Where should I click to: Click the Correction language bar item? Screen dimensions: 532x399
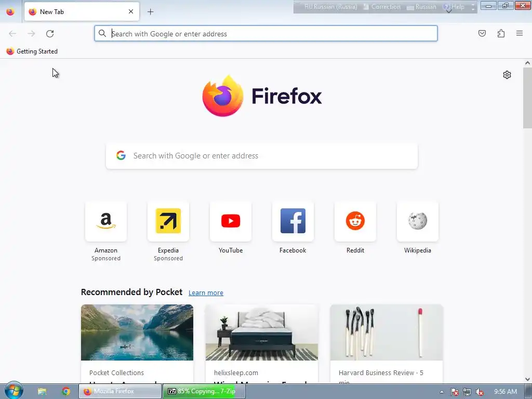[382, 7]
